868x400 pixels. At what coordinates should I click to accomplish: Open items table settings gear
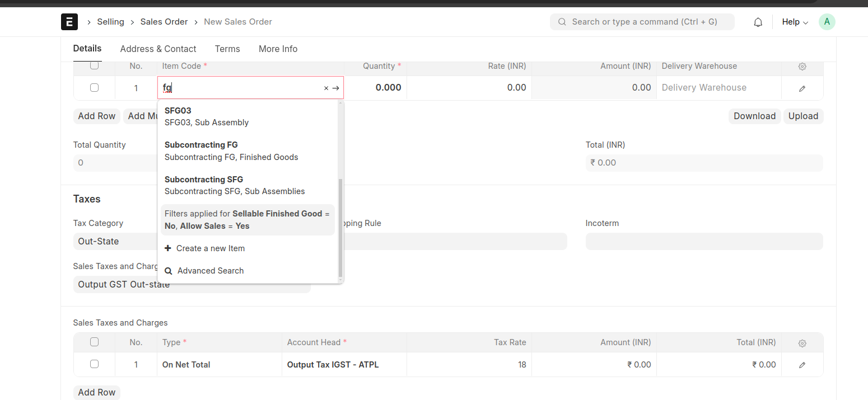802,66
